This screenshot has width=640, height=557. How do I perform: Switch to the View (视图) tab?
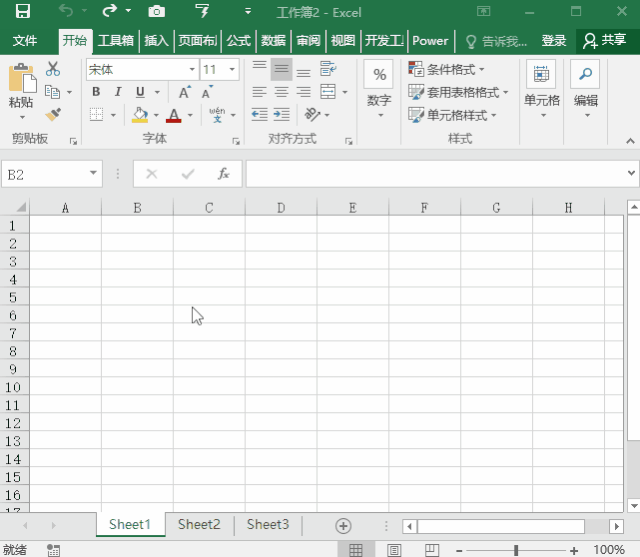(343, 40)
